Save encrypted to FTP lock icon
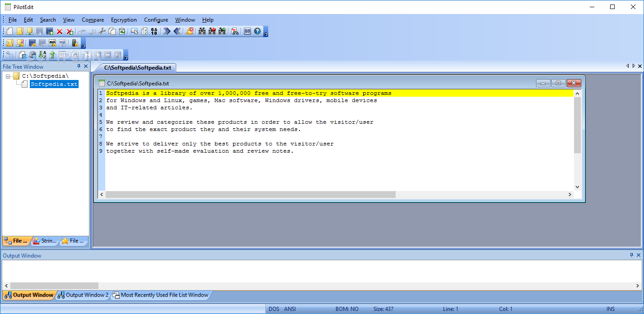The width and height of the screenshot is (644, 314). tap(52, 43)
